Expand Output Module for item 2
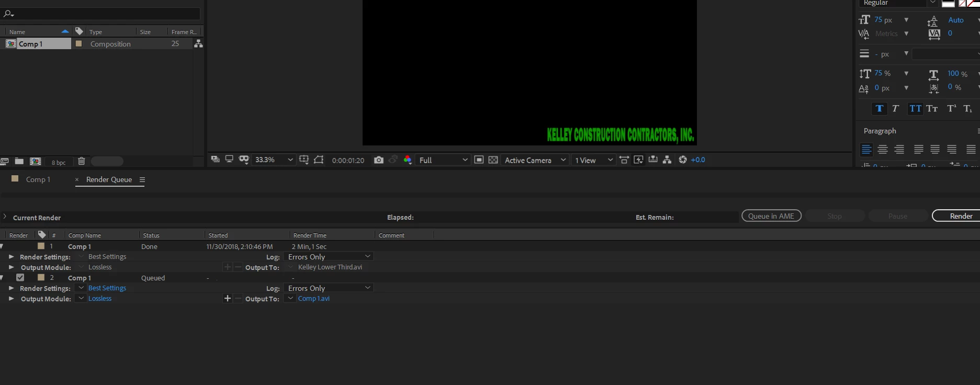Image resolution: width=980 pixels, height=385 pixels. [x=11, y=299]
